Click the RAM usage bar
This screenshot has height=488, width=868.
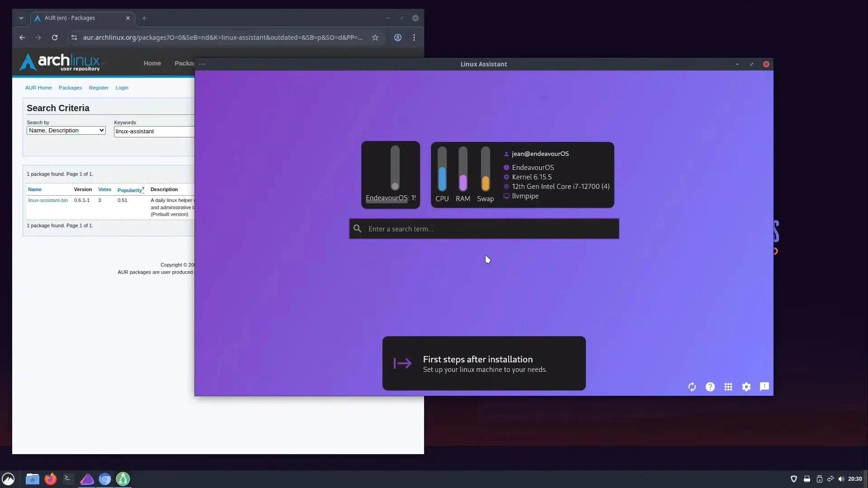coord(463,169)
